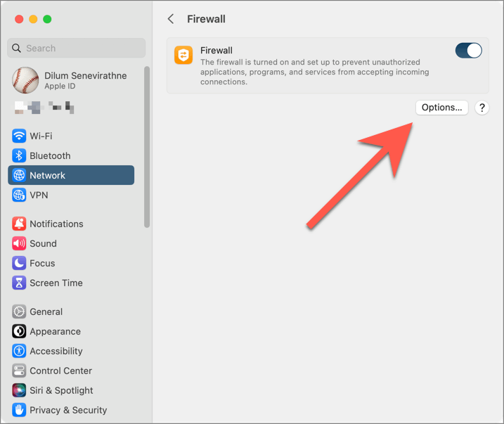This screenshot has height=424, width=504.
Task: Click the Notifications bell icon
Action: pos(19,224)
